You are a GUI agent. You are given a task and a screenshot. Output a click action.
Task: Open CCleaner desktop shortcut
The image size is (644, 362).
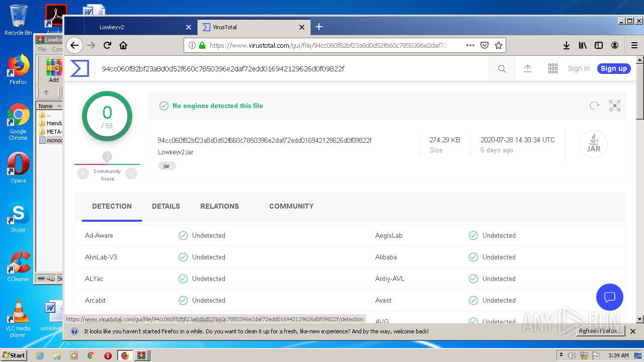click(x=18, y=266)
